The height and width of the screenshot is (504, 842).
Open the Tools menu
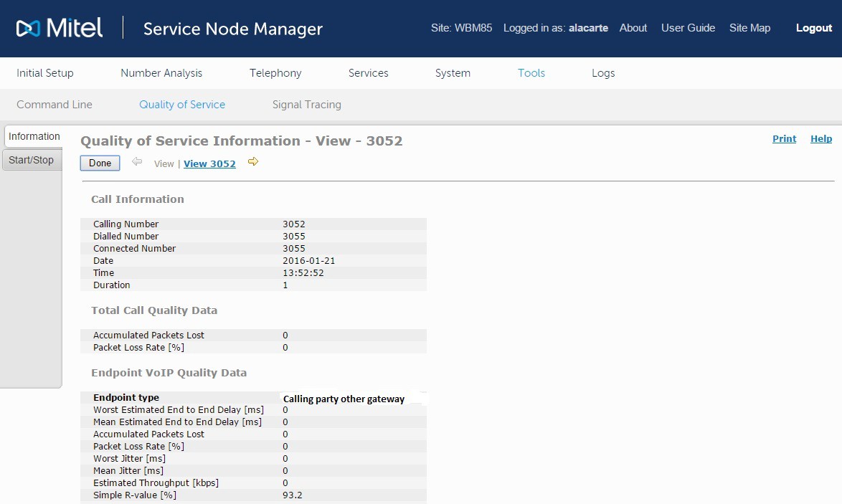tap(531, 73)
